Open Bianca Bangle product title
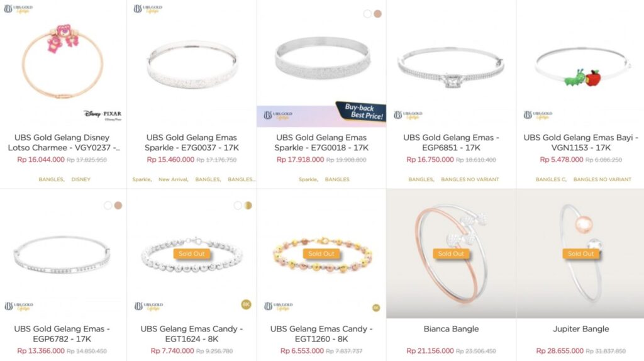The image size is (644, 361). pos(451,329)
